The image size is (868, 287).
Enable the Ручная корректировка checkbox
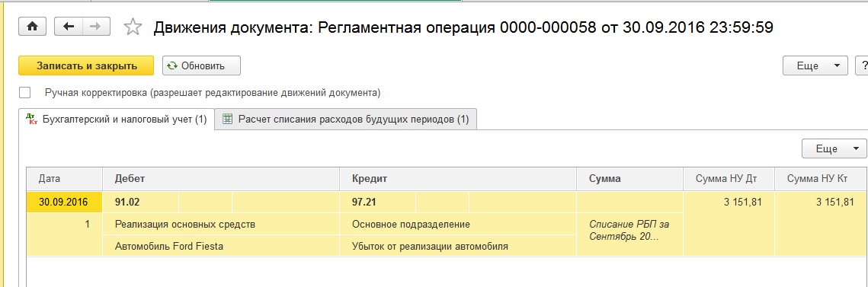click(x=24, y=92)
